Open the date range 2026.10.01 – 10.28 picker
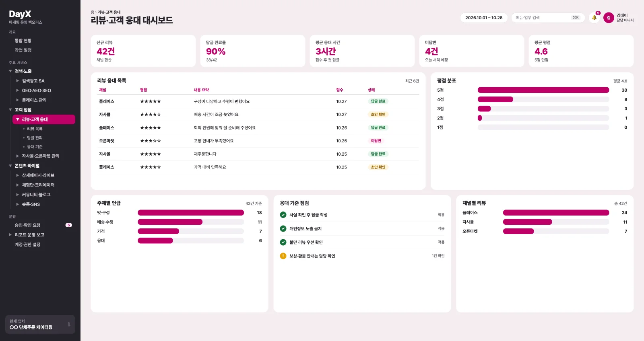Viewport: 644px width, 341px height. [x=484, y=18]
